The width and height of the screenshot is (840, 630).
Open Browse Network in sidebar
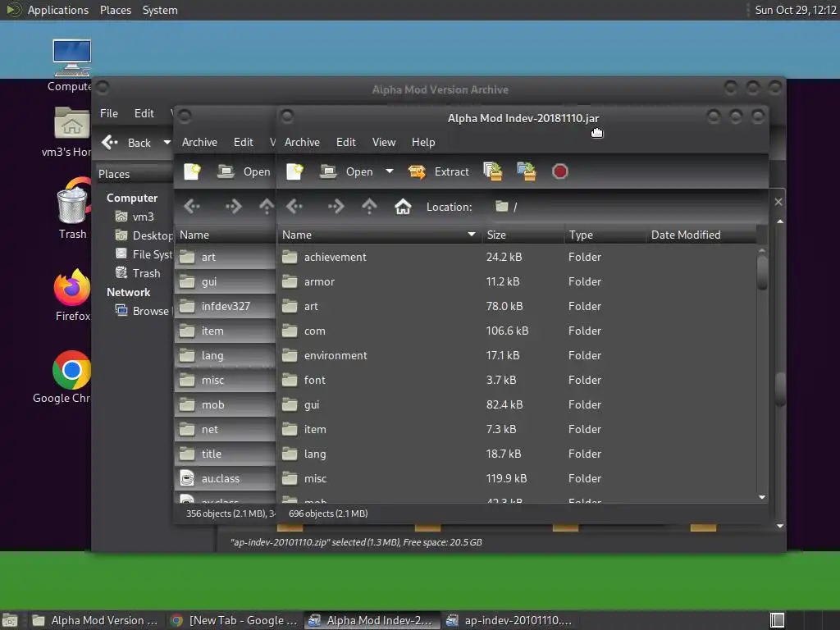click(144, 311)
